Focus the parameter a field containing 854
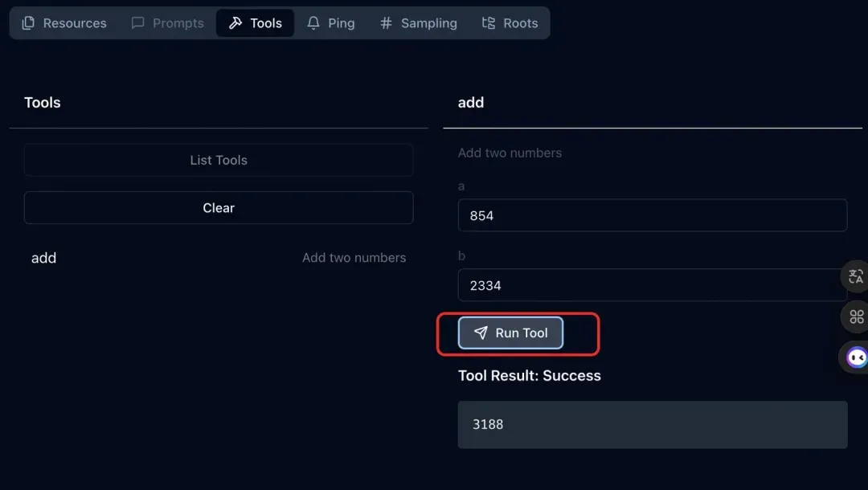Image resolution: width=868 pixels, height=490 pixels. [652, 215]
